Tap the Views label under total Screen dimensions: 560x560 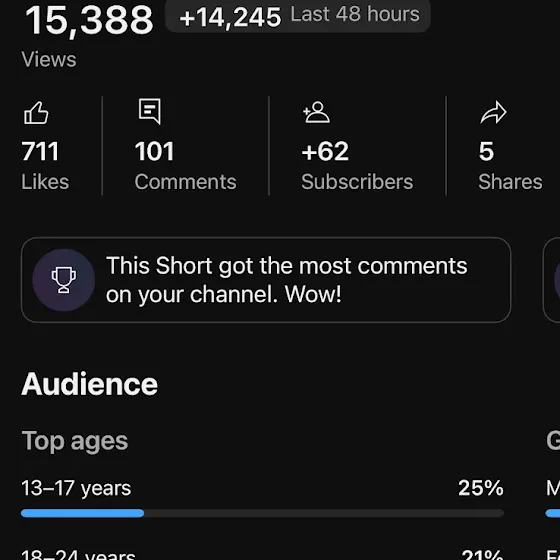coord(49,59)
